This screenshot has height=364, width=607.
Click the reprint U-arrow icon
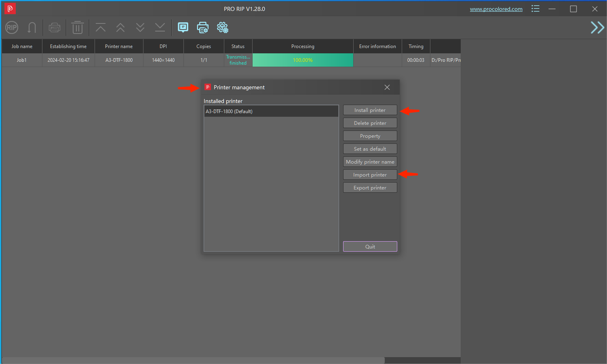click(32, 27)
